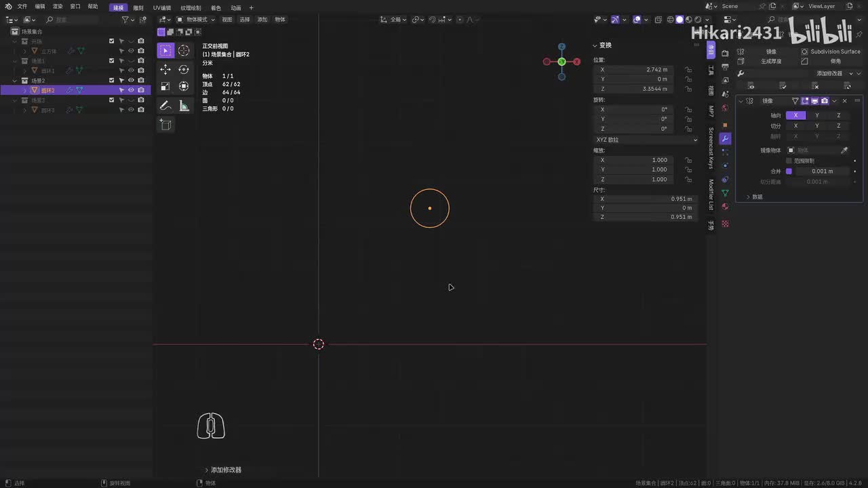The height and width of the screenshot is (488, 868).
Task: Switch to material preview shading
Action: coord(689,20)
